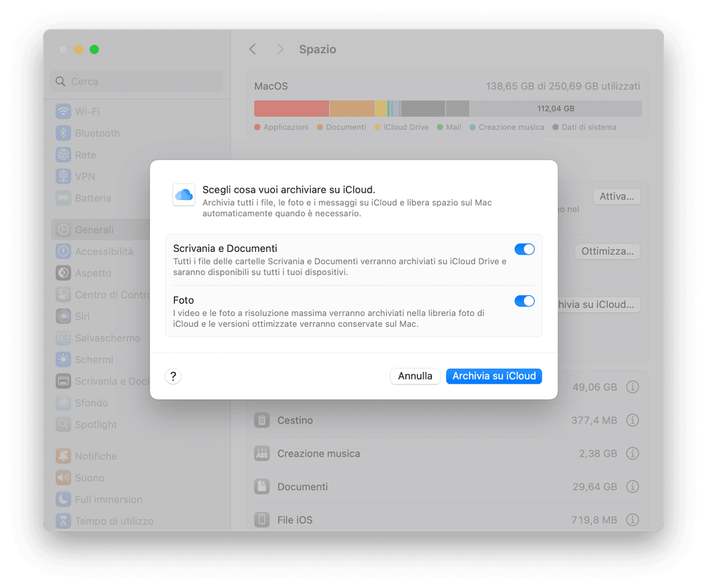Image resolution: width=707 pixels, height=588 pixels.
Task: Click the Centro di Controllo icon
Action: 63,295
